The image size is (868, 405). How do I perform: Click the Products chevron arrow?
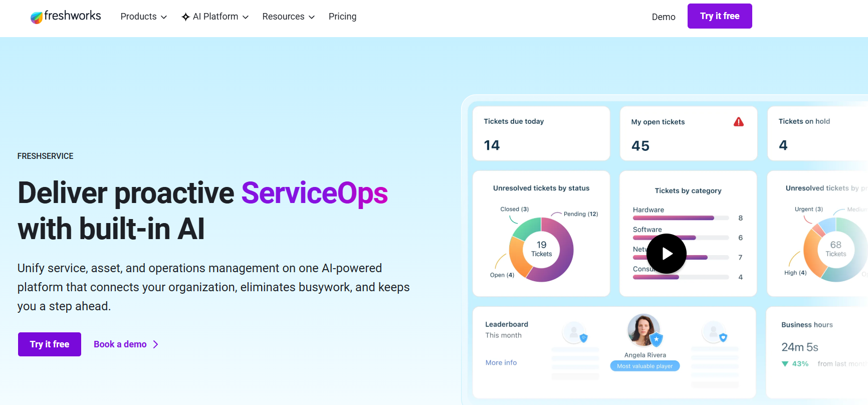pyautogui.click(x=163, y=17)
